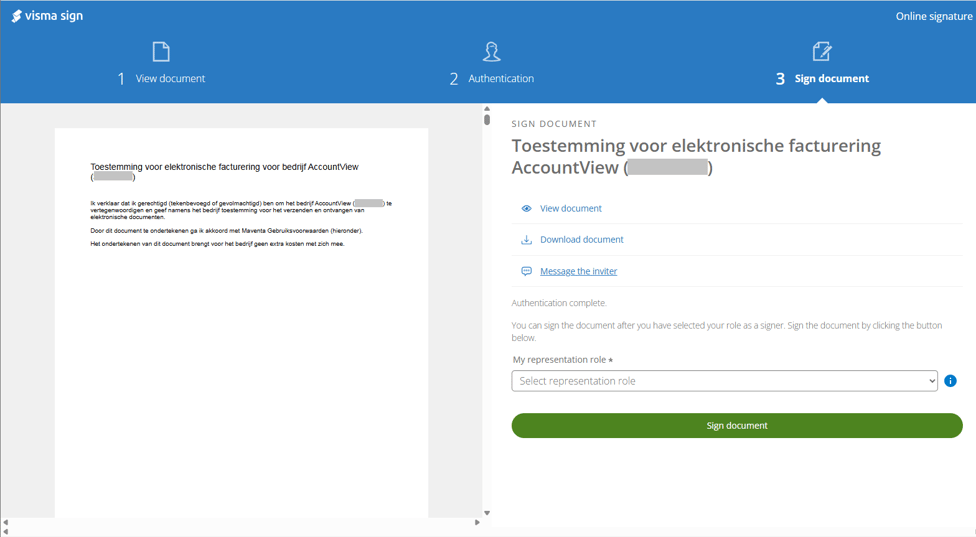The height and width of the screenshot is (537, 976).
Task: Open the Message the inviter link
Action: pyautogui.click(x=578, y=271)
